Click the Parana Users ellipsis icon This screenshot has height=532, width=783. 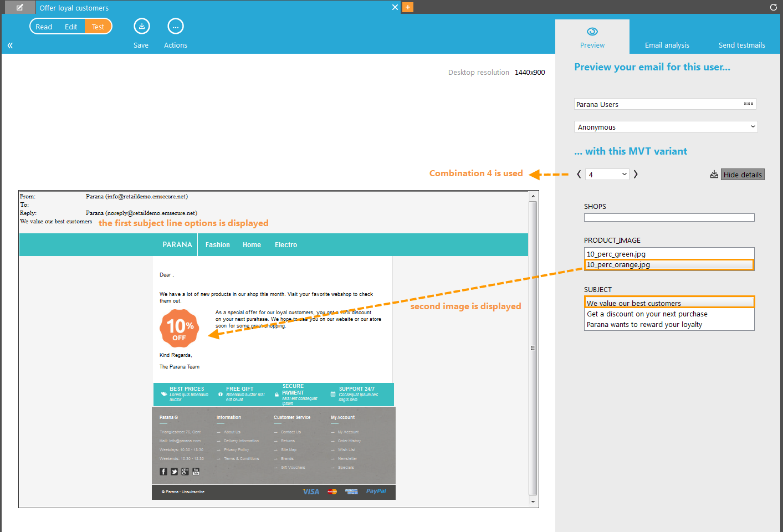tap(748, 104)
